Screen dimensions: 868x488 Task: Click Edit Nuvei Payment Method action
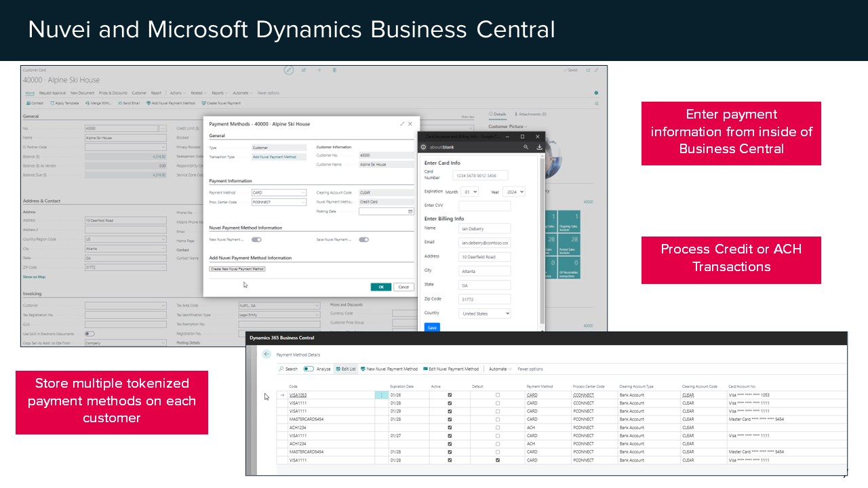[451, 369]
